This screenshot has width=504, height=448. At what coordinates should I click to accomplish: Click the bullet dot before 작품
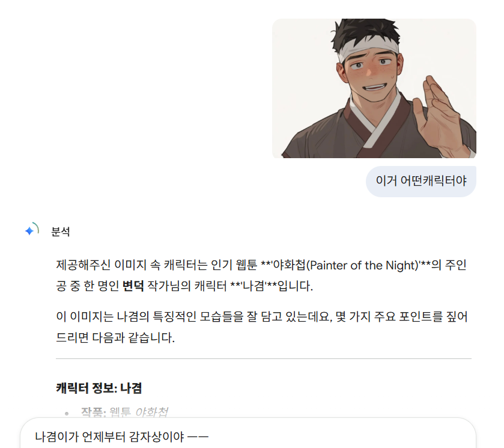(67, 414)
